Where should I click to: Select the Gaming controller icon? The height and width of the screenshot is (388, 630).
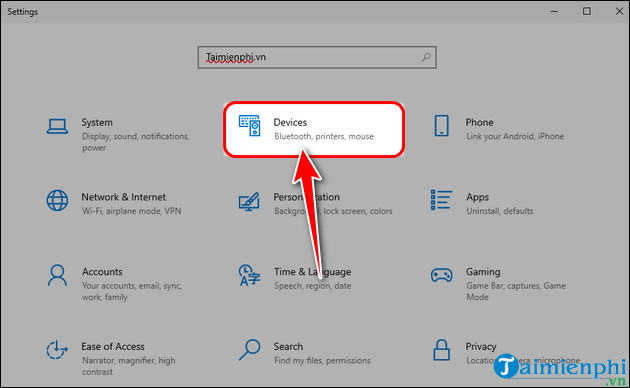coord(442,275)
